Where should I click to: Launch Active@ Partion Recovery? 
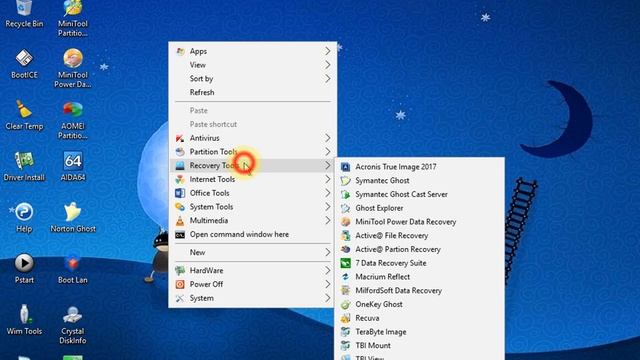point(420,249)
